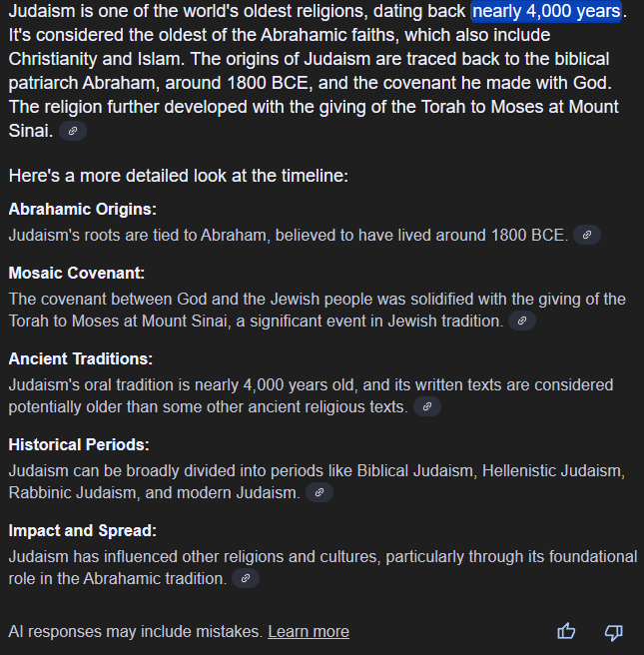
Task: Select the "Ancient Traditions:" heading
Action: 81,358
